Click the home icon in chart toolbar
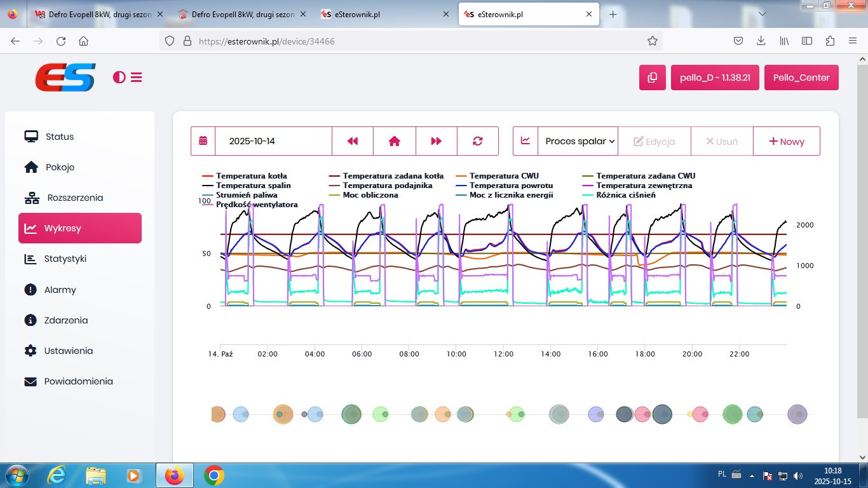868x488 pixels. tap(394, 141)
